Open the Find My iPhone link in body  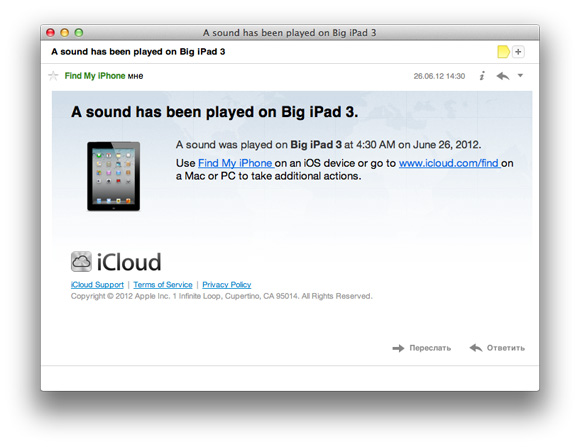[x=236, y=163]
